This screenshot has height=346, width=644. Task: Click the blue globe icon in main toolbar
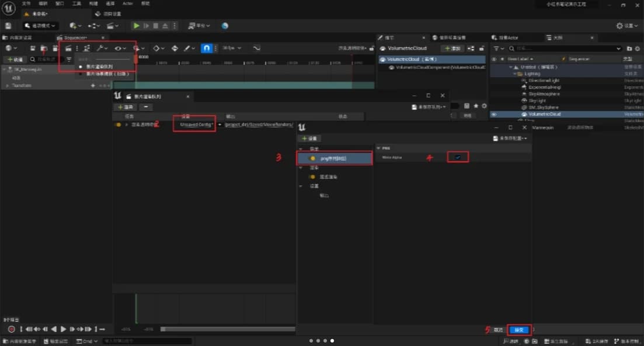pyautogui.click(x=225, y=26)
